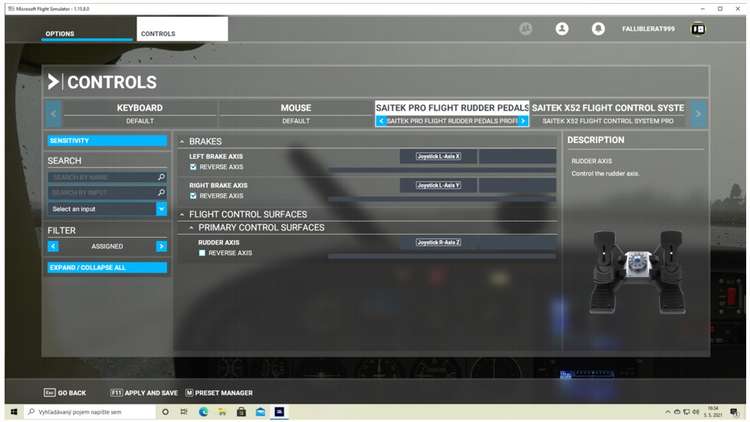Screen dimensions: 750x422
Task: Uncheck Reverse Axis for Left Brake Axis
Action: 194,167
